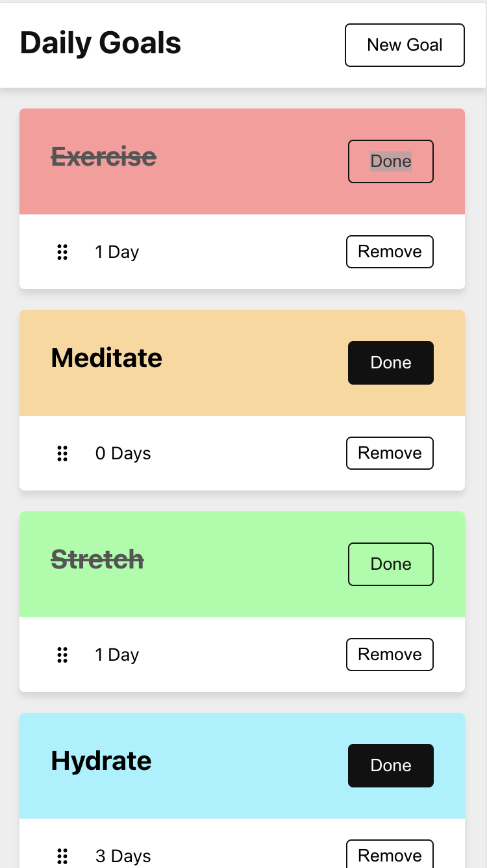The width and height of the screenshot is (487, 868).
Task: Select the 3 Days streak on Hydrate
Action: click(123, 856)
